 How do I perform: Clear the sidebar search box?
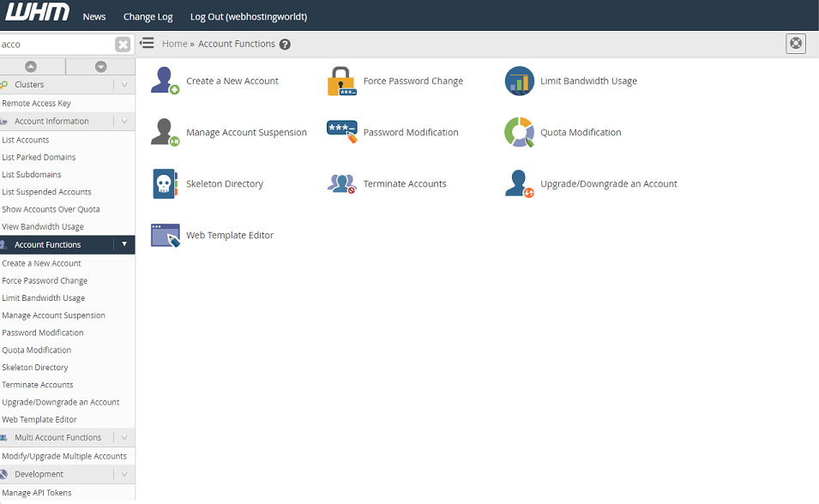[x=123, y=45]
